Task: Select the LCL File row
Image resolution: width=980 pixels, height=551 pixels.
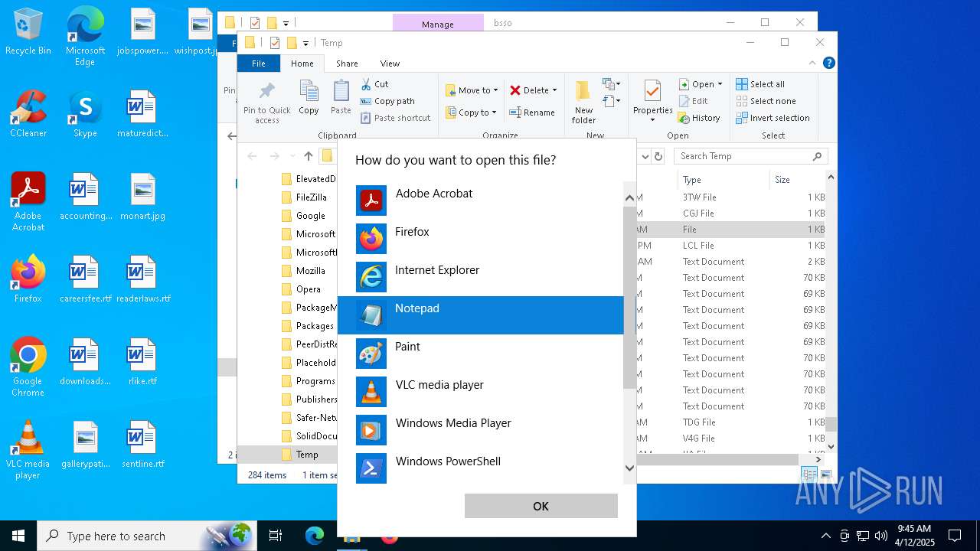Action: [x=731, y=246]
